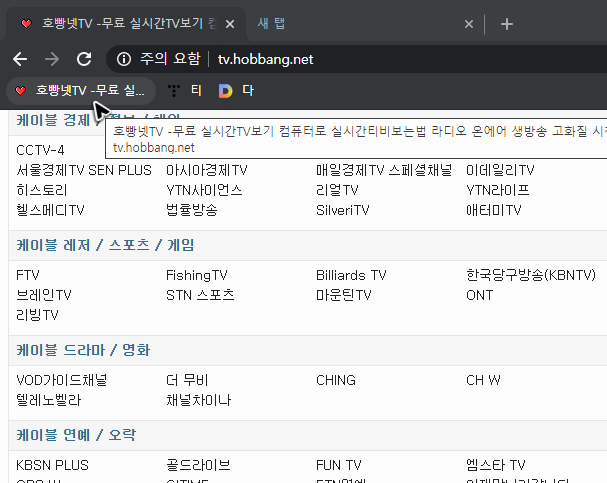Open the 리빙TV channel

click(x=37, y=315)
